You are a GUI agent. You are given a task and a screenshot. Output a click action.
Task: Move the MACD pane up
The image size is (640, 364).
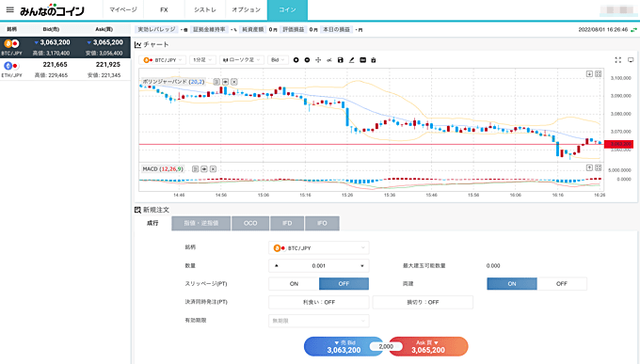coord(589,167)
